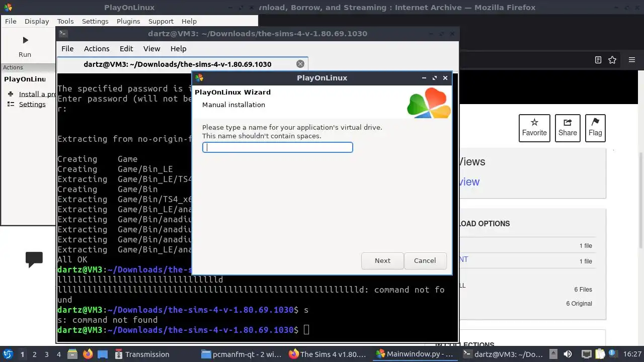This screenshot has width=644, height=362.
Task: Open the Help menu in PlayOnLinux menubar
Action: tap(189, 21)
